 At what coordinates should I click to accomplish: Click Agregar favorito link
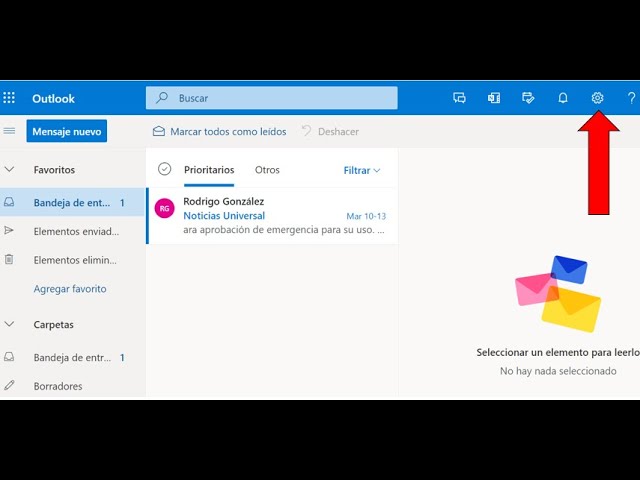coord(70,289)
